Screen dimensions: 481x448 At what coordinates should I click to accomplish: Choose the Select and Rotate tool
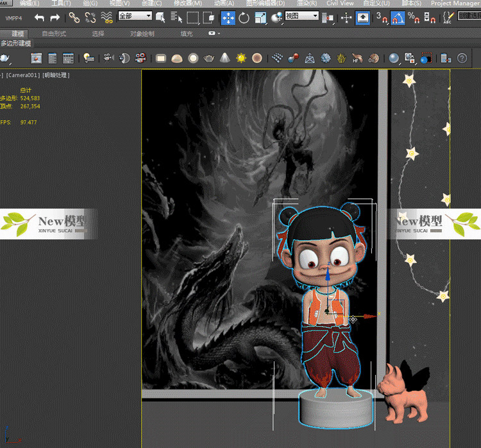[244, 18]
